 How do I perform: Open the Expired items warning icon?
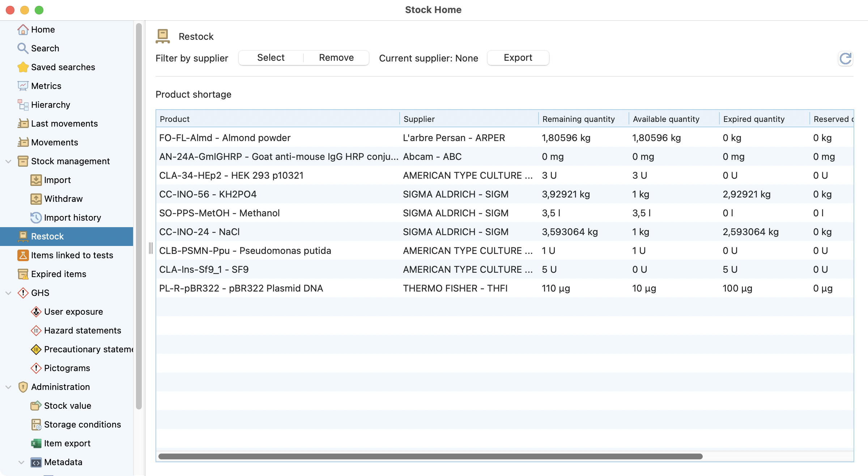point(23,274)
